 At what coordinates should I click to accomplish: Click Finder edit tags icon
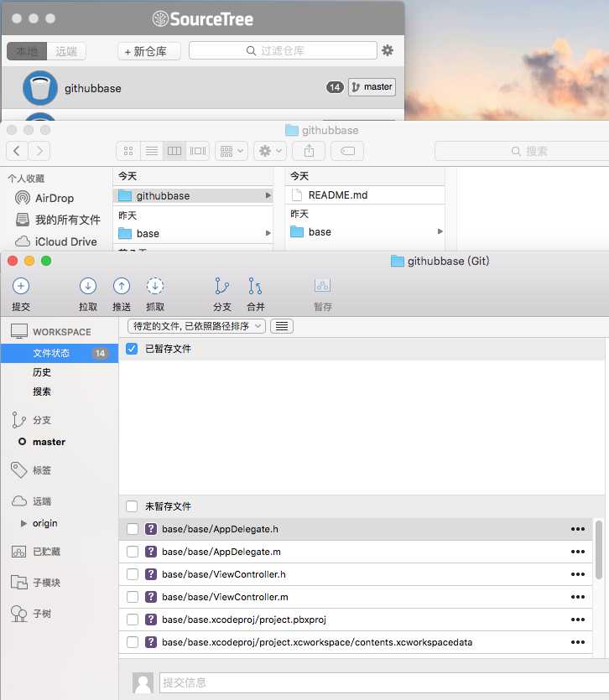(x=347, y=151)
